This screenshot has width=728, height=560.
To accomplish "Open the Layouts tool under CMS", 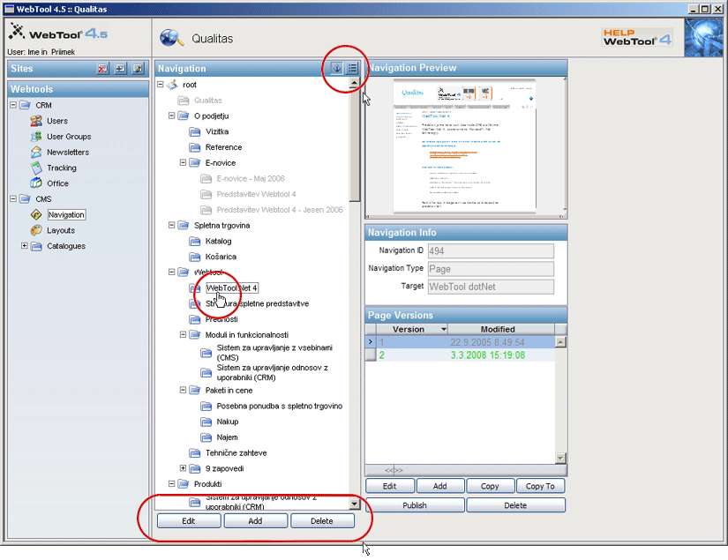I will click(x=60, y=230).
